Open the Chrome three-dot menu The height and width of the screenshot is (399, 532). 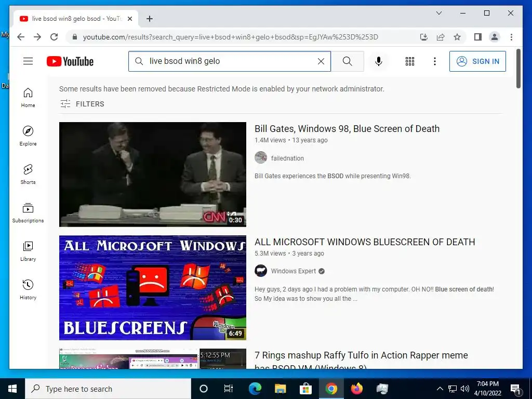[511, 37]
